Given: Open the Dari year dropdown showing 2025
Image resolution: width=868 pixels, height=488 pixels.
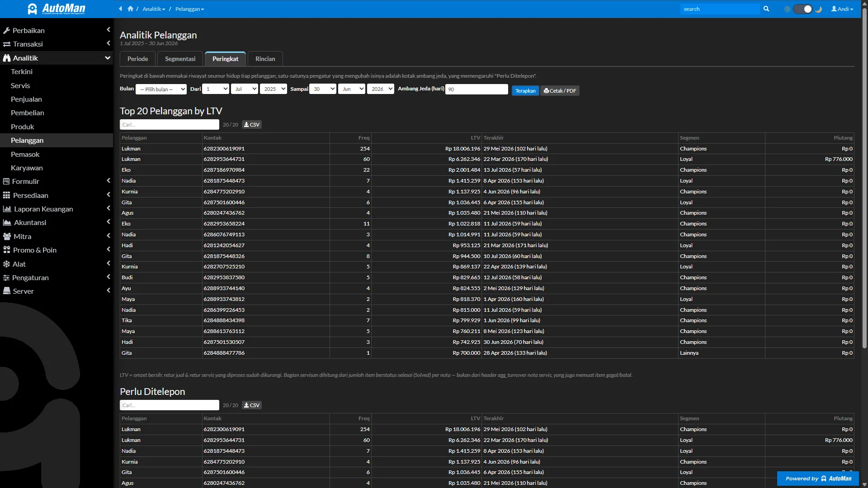Looking at the screenshot, I should click(x=274, y=89).
